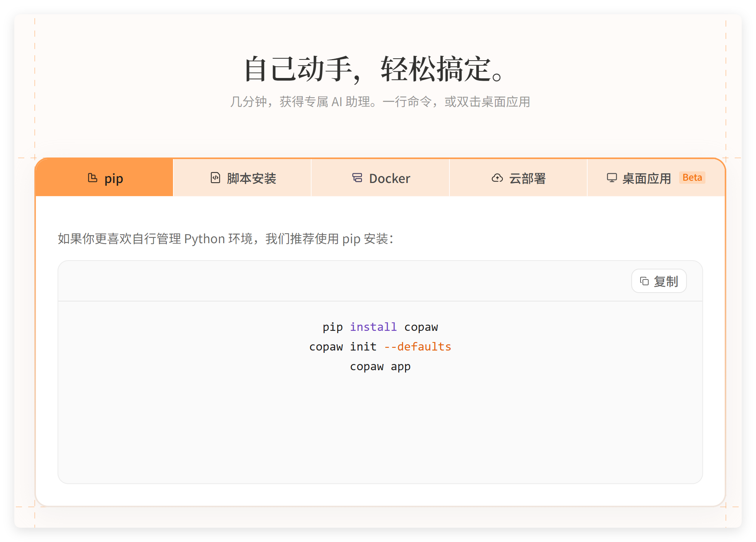Click the '--defaults' flag in the code
Image resolution: width=756 pixels, height=542 pixels.
[417, 347]
